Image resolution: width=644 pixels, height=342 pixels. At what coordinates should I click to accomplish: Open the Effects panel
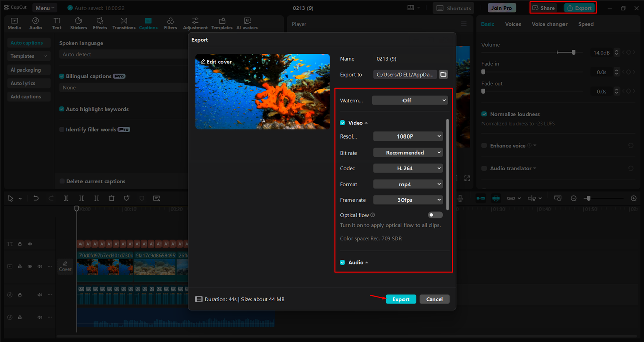(x=100, y=23)
